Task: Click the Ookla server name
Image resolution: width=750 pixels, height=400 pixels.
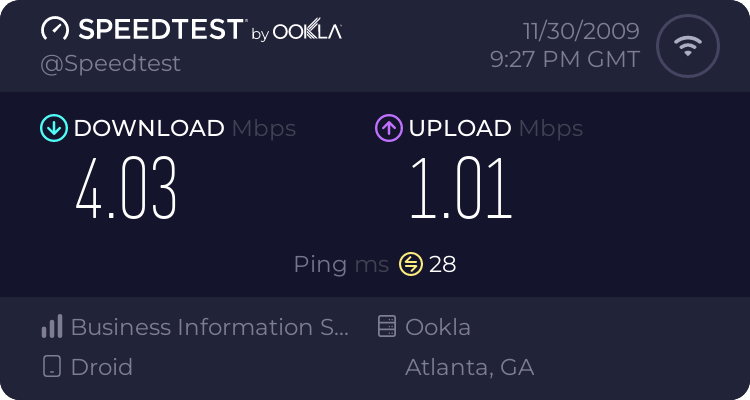Action: point(438,327)
